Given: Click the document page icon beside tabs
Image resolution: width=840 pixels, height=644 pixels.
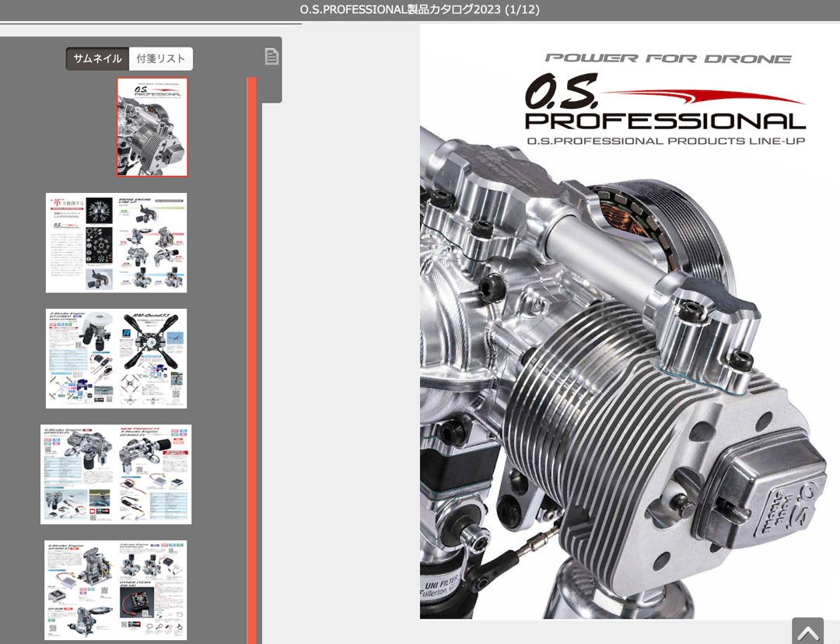Looking at the screenshot, I should pyautogui.click(x=271, y=56).
